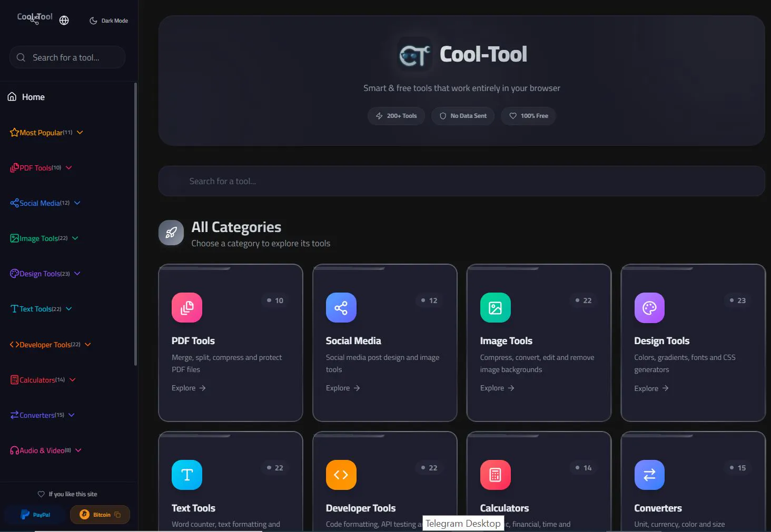Click the sidebar search magnifier icon
The image size is (771, 532).
click(21, 57)
